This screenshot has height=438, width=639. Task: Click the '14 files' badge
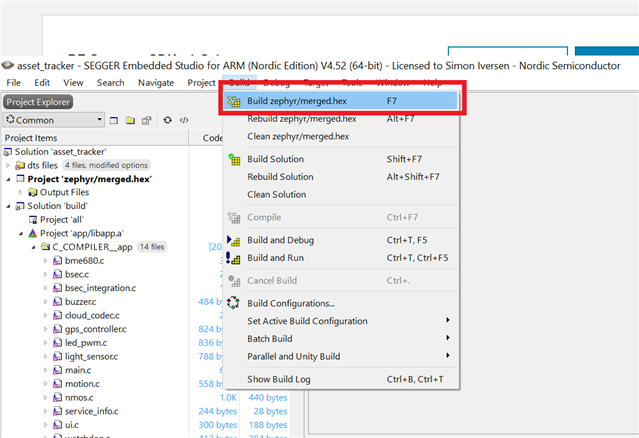pyautogui.click(x=152, y=247)
